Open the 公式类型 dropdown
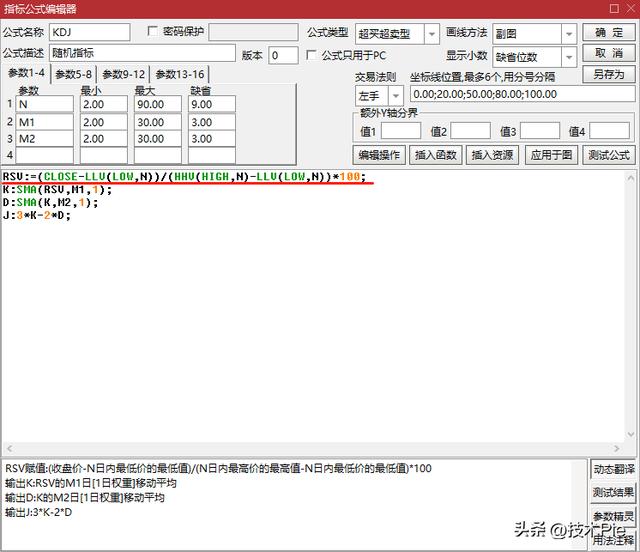 click(x=431, y=34)
